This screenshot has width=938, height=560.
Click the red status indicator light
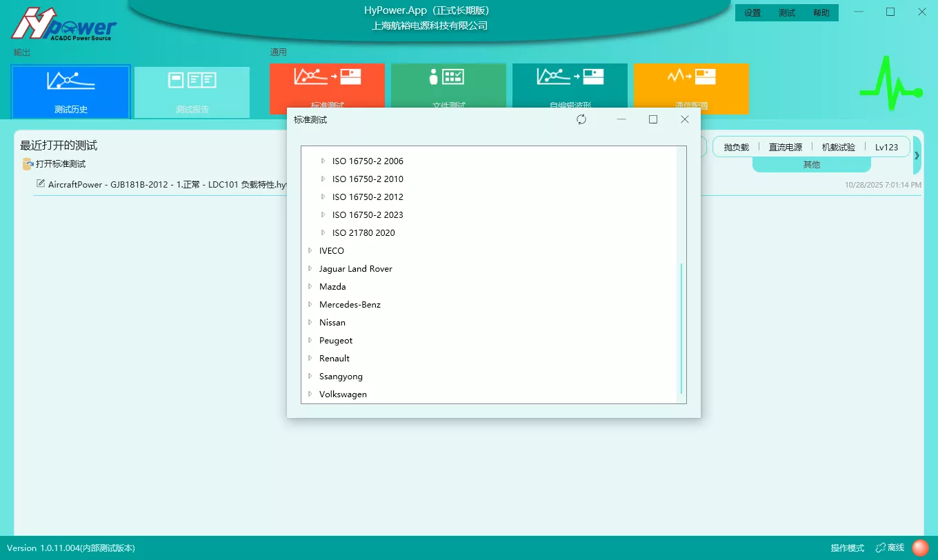tap(920, 548)
